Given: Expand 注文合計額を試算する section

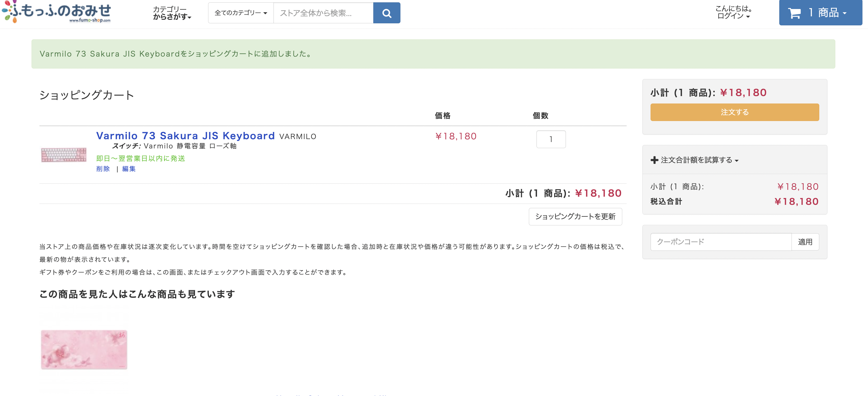Looking at the screenshot, I should pyautogui.click(x=699, y=160).
